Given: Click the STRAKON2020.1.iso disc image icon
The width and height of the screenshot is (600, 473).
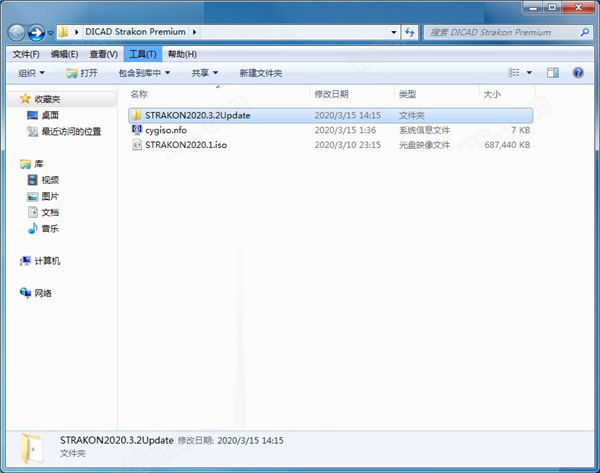Looking at the screenshot, I should click(x=137, y=145).
